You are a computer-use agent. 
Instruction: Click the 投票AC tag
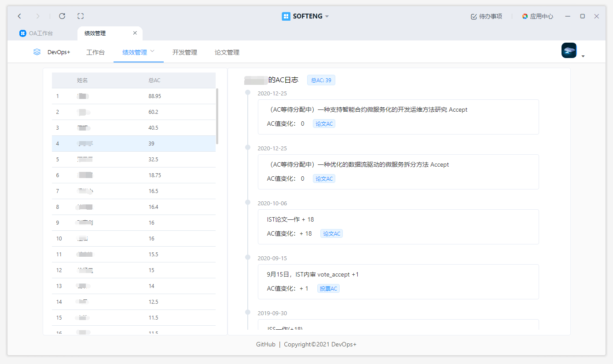coord(328,289)
